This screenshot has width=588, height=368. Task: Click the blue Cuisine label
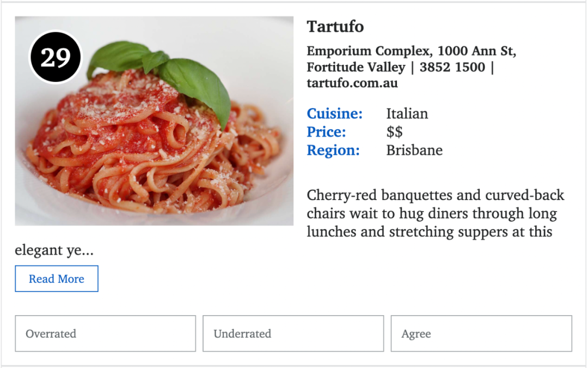pyautogui.click(x=334, y=113)
